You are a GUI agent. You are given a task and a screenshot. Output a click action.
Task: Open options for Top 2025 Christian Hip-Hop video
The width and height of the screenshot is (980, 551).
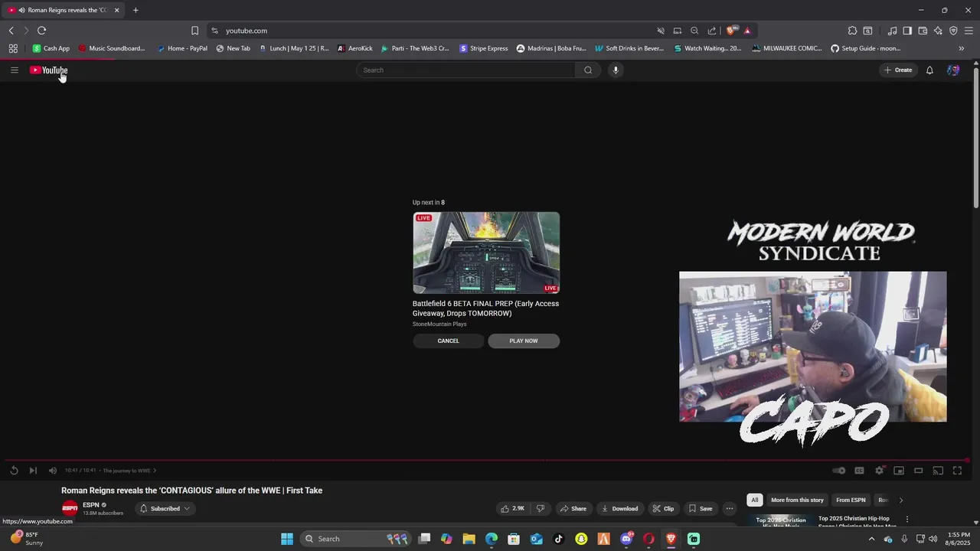[907, 520]
